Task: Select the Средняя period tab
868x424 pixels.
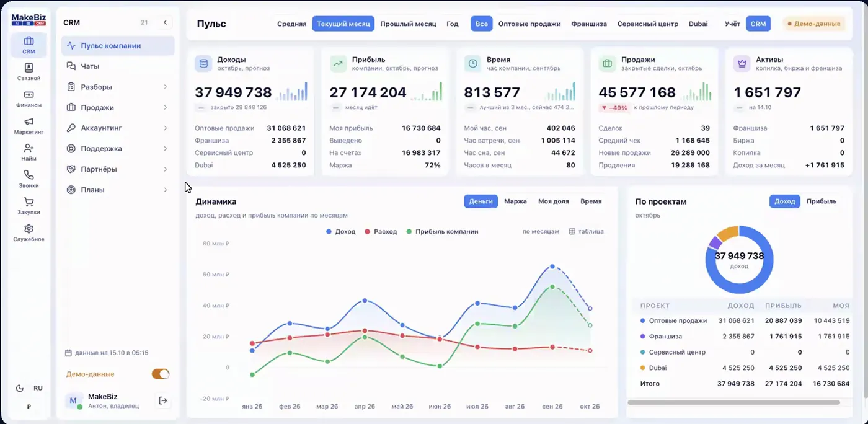Action: [291, 24]
